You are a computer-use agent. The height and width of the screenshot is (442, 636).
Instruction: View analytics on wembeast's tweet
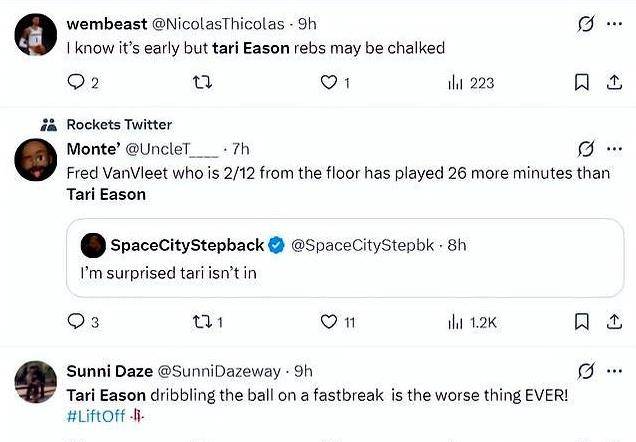tap(456, 83)
